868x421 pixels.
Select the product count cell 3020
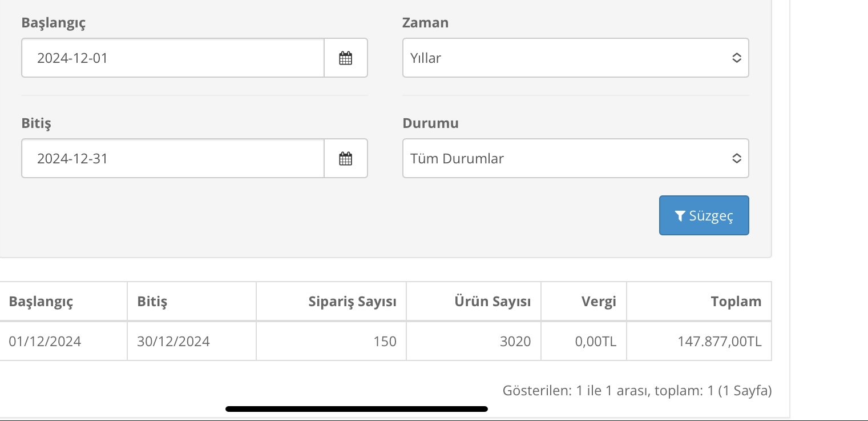(474, 341)
